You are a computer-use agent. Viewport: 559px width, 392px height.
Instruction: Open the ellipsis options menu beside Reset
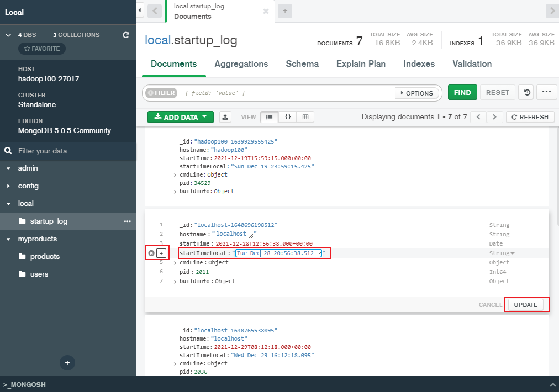click(x=546, y=92)
